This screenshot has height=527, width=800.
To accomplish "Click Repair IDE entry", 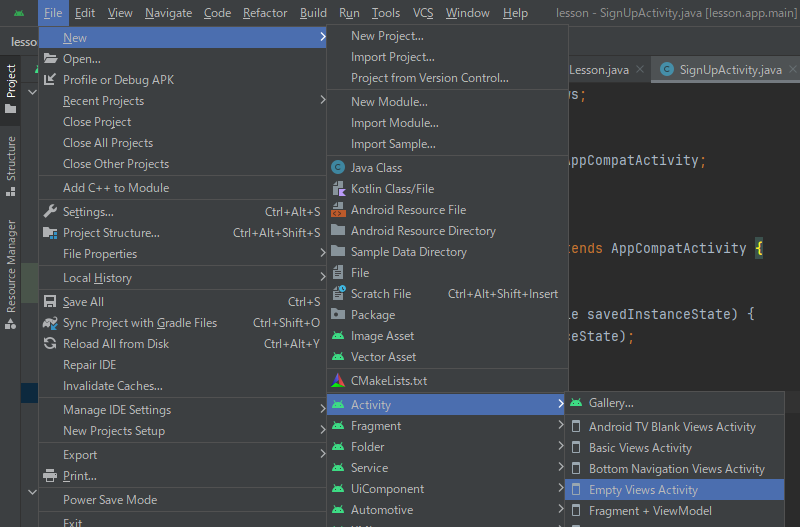I will 182,365.
